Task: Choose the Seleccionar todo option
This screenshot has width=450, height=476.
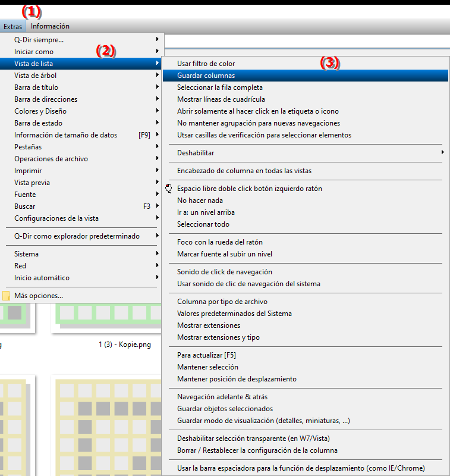Action: [306, 224]
